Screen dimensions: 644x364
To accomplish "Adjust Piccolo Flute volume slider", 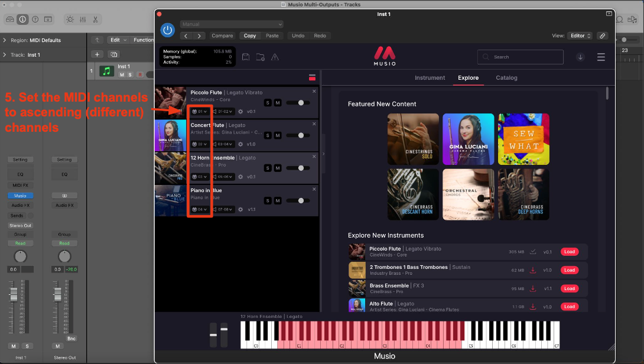I will coord(298,103).
